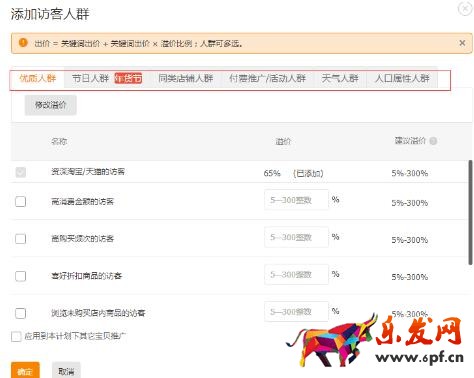Switch to the 天气人群 tab
Screen dimensions: 474x378
(340, 78)
